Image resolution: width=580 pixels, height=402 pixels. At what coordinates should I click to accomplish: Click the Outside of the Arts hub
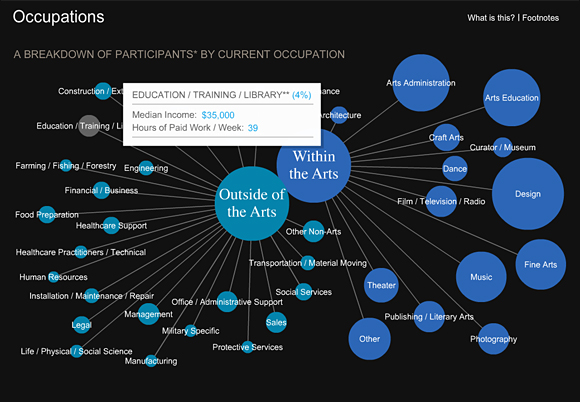[x=252, y=203]
